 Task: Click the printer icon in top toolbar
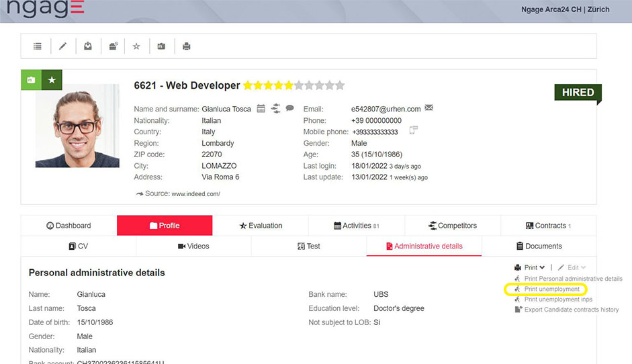pos(187,46)
